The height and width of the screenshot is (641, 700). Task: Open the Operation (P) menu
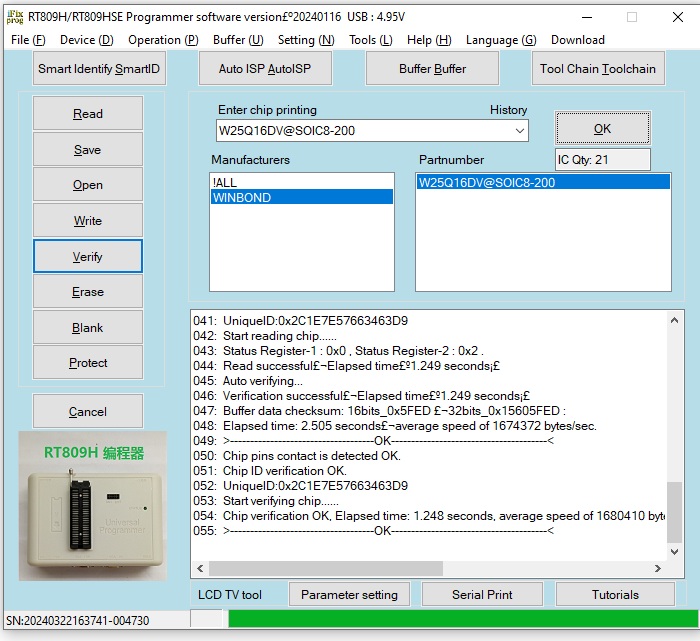[x=163, y=40]
